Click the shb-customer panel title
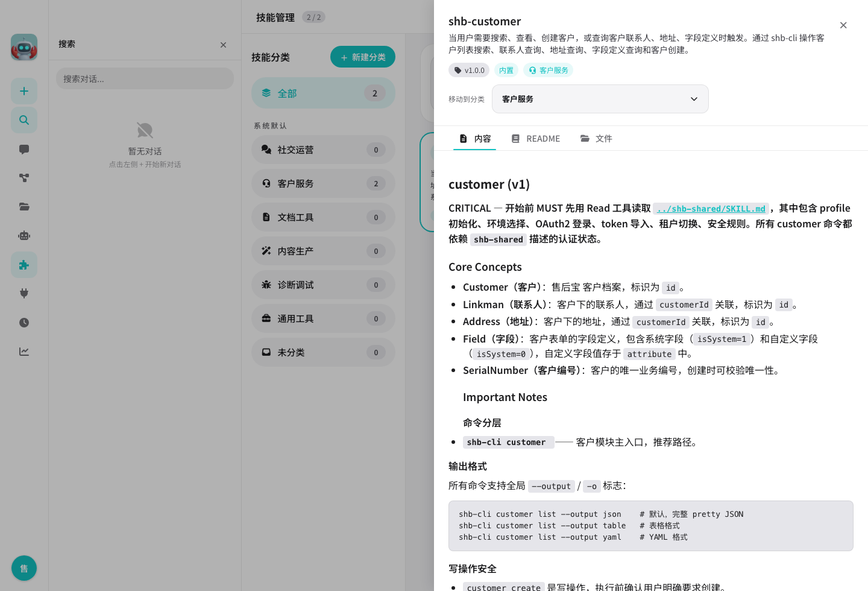The width and height of the screenshot is (868, 591). coord(485,21)
